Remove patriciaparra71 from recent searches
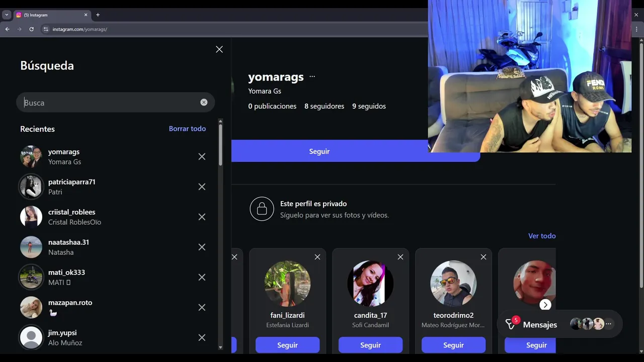Viewport: 644px width, 362px height. (x=202, y=187)
